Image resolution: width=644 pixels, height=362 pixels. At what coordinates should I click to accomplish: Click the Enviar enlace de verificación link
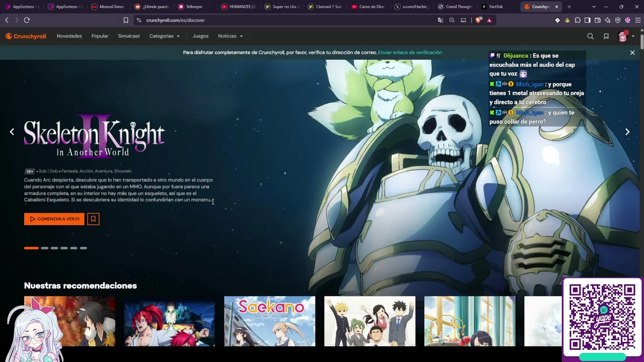coord(410,53)
